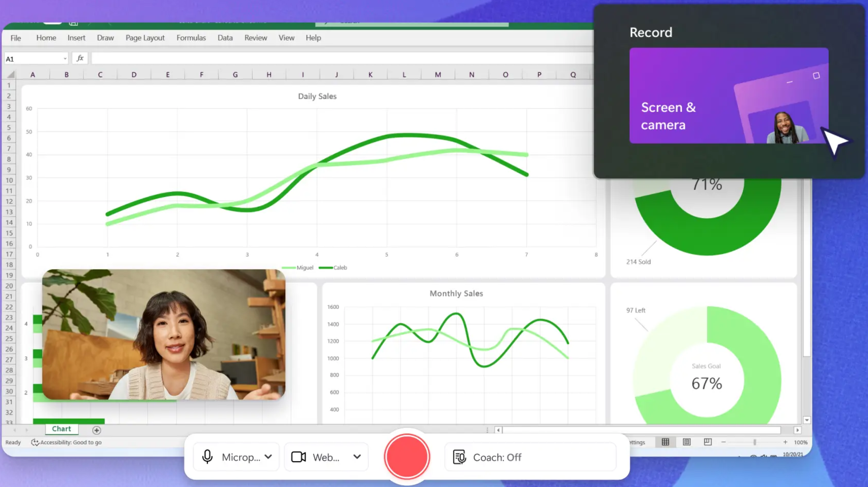Switch to Page Break Preview icon

click(x=708, y=442)
